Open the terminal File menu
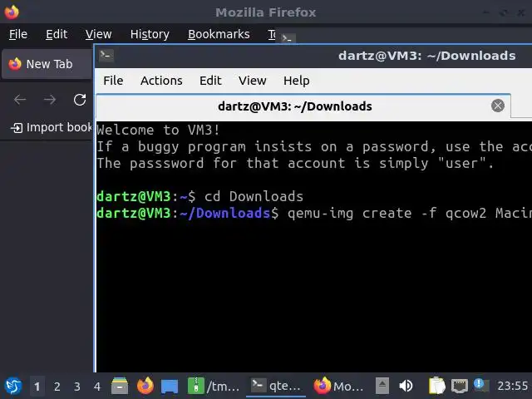The image size is (532, 399). pyautogui.click(x=113, y=81)
